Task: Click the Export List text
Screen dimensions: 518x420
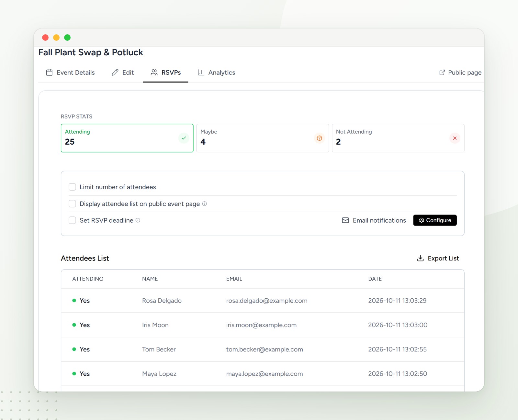Action: [x=443, y=258]
